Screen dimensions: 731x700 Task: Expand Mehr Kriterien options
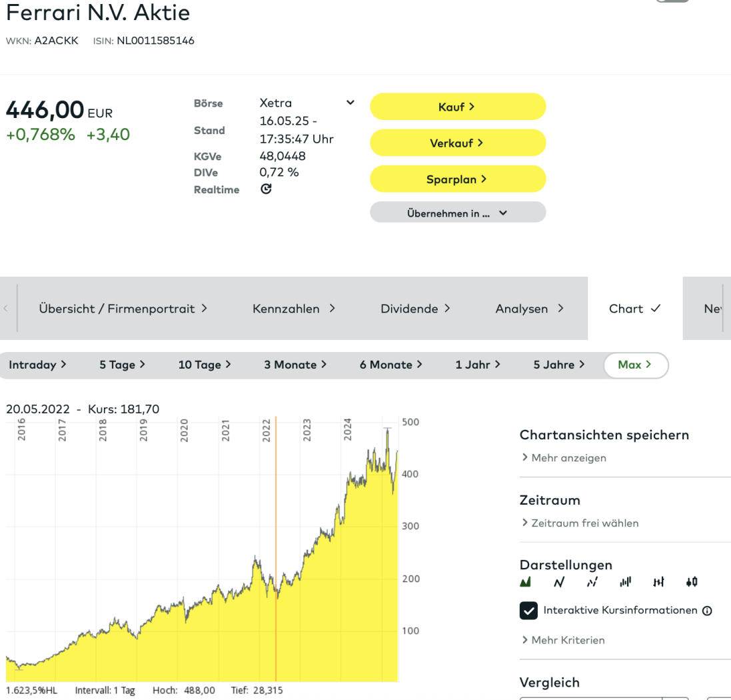[x=564, y=640]
